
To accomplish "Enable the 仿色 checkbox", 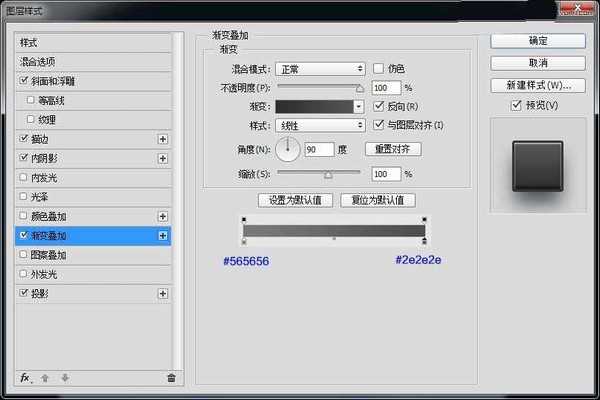I will click(379, 68).
